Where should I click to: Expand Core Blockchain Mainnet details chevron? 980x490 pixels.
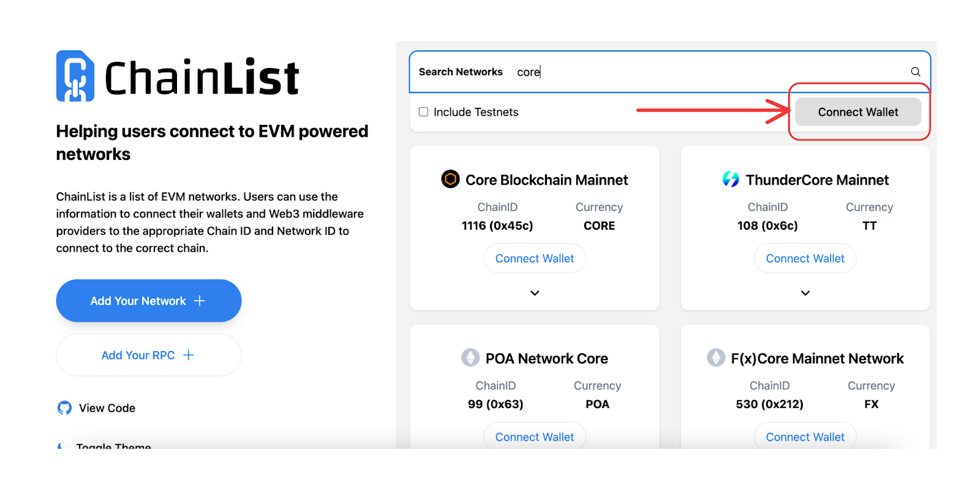click(535, 293)
